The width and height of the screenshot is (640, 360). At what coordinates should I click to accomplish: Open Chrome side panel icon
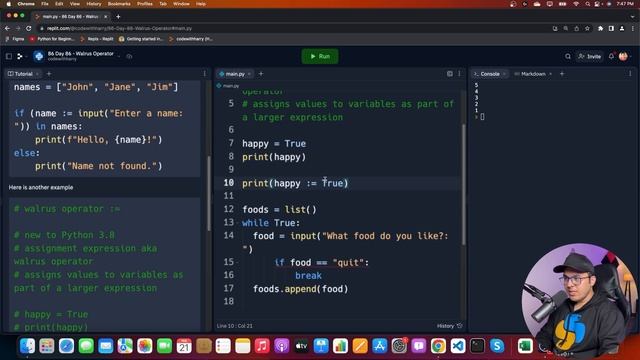(611, 28)
